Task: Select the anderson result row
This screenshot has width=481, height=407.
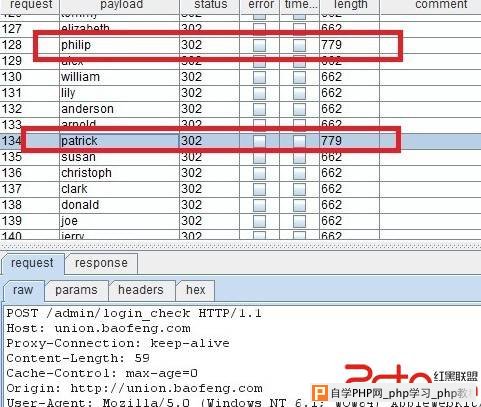Action: point(240,109)
